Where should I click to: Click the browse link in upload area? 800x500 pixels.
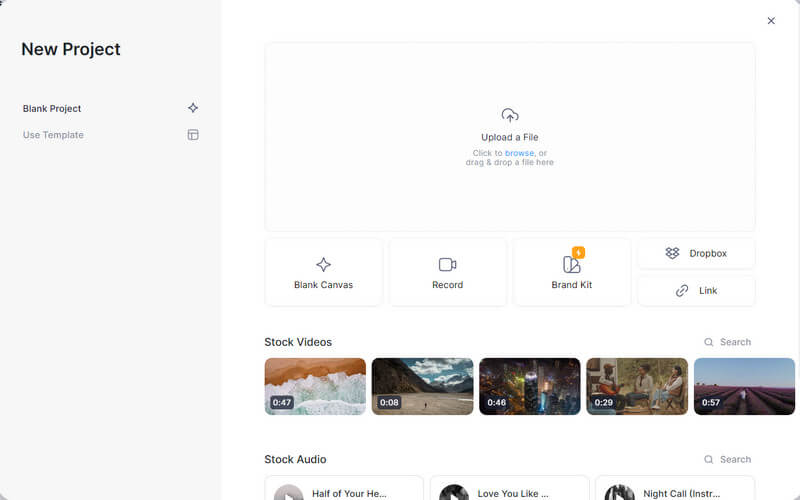tap(519, 153)
